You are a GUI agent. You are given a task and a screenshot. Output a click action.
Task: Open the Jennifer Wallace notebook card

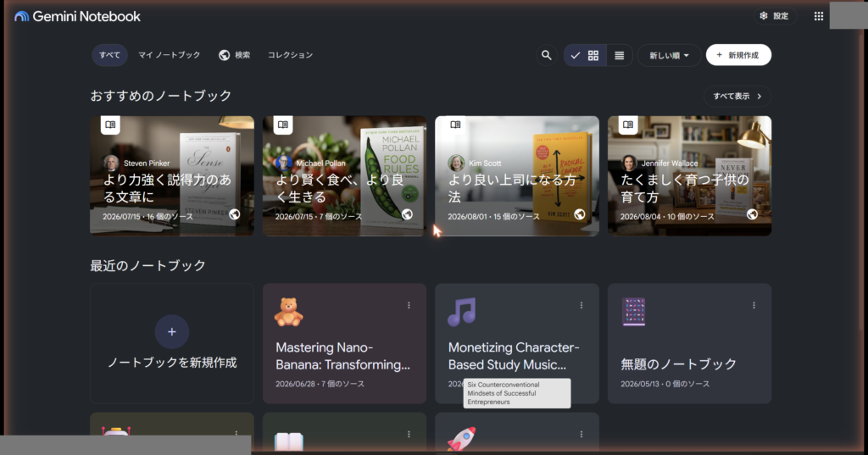[690, 176]
